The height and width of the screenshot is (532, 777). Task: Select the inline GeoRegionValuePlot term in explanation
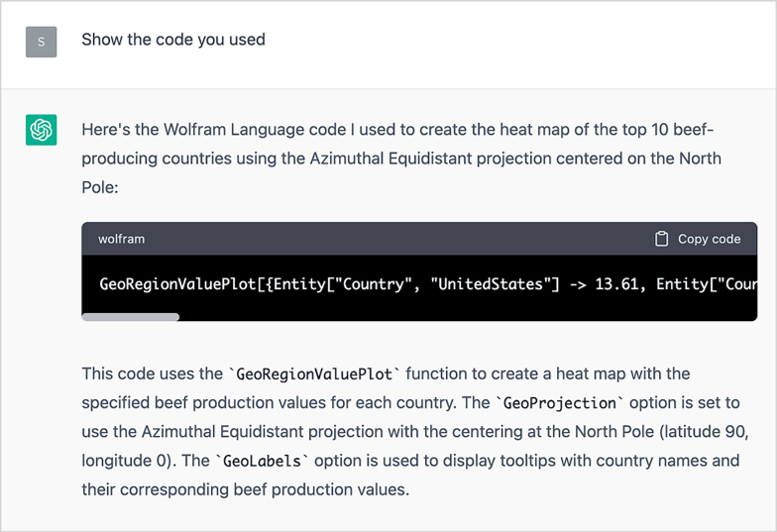coord(315,374)
